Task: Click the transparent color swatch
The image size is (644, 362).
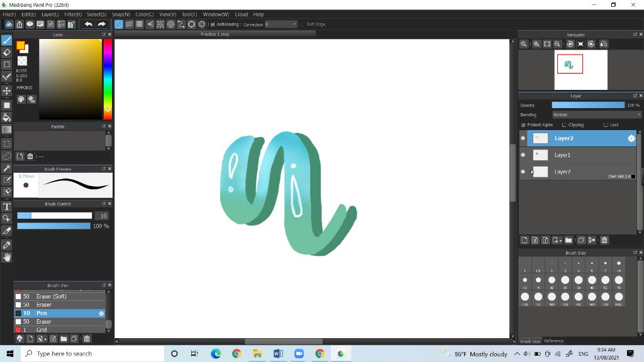Action: pyautogui.click(x=22, y=61)
